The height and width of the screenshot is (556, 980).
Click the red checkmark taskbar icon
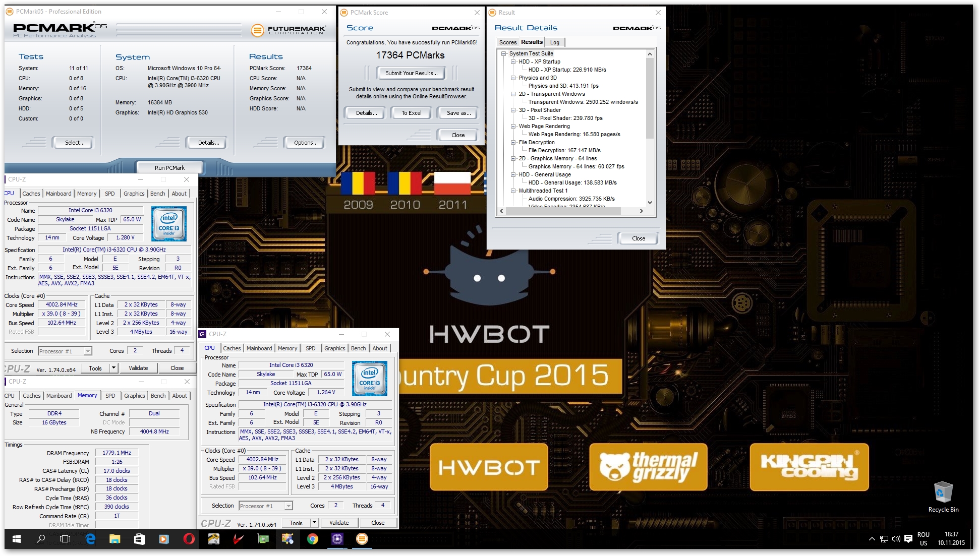coord(238,539)
